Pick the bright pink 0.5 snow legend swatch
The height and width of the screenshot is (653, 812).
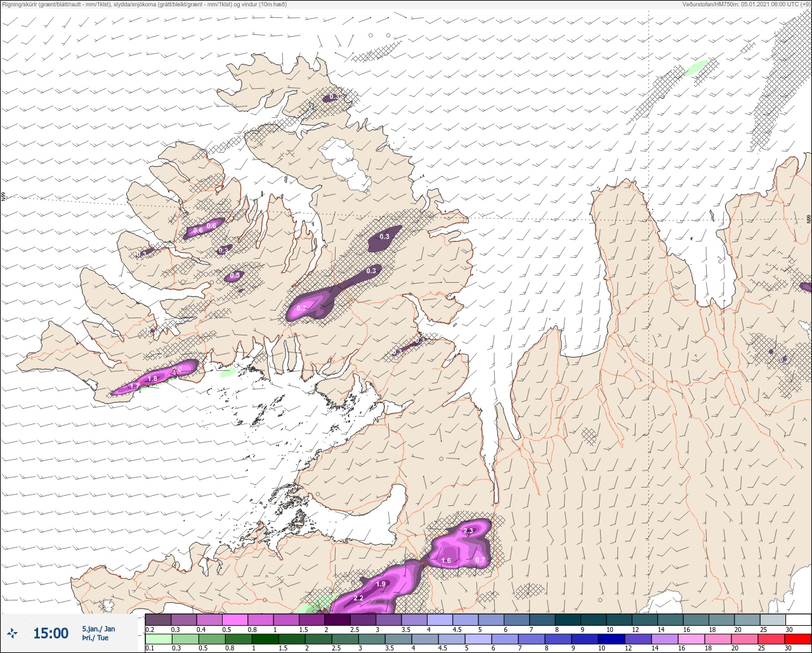[235, 619]
